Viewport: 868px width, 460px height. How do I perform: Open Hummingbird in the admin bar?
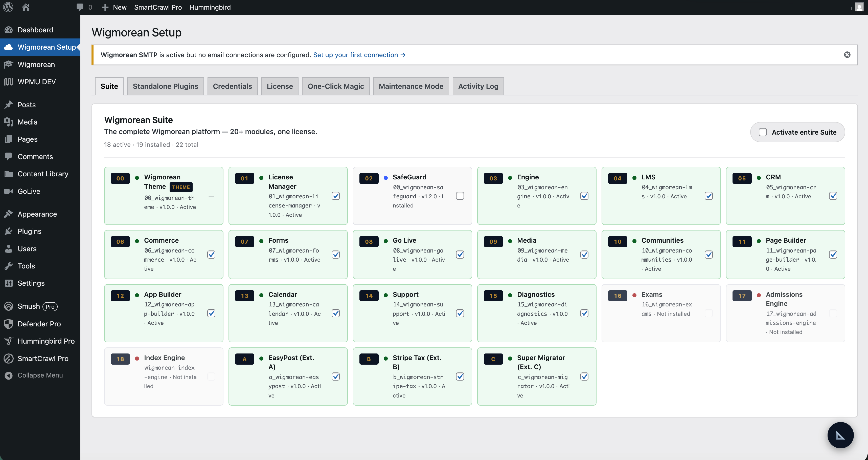pos(210,7)
